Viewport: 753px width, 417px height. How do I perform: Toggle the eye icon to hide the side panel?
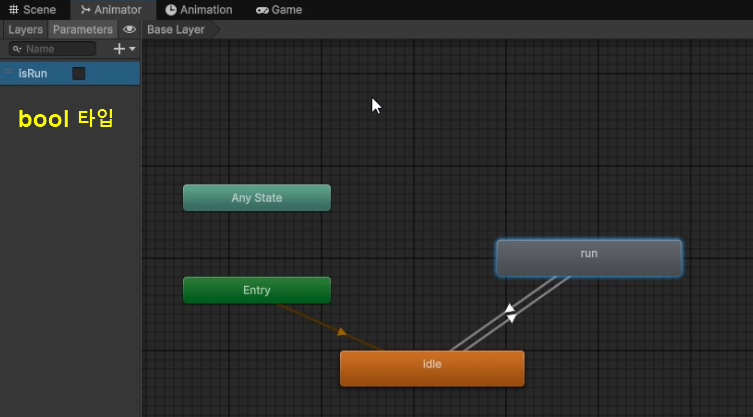129,30
